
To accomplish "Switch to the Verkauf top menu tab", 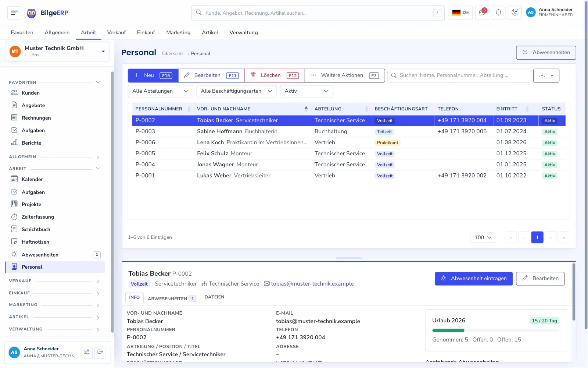I will 116,32.
